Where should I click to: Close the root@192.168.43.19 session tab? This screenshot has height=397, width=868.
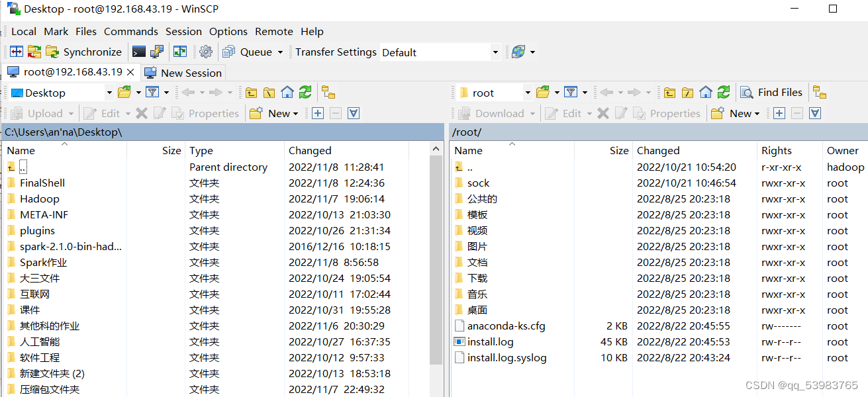130,72
